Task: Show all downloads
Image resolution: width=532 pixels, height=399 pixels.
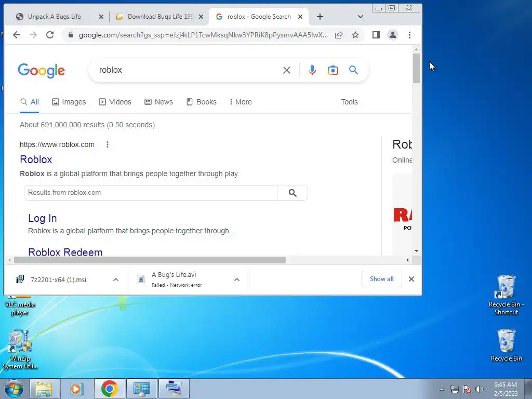Action: click(x=382, y=279)
